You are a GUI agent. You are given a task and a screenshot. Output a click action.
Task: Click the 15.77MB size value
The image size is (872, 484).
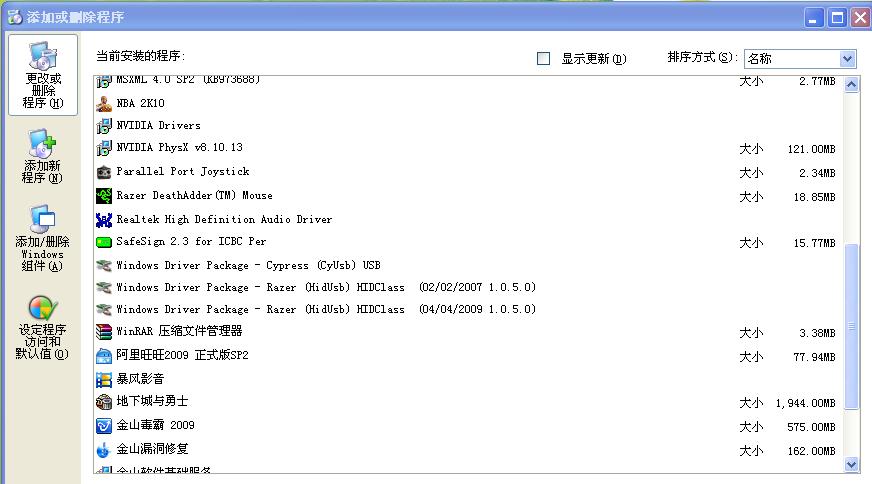[x=814, y=243]
